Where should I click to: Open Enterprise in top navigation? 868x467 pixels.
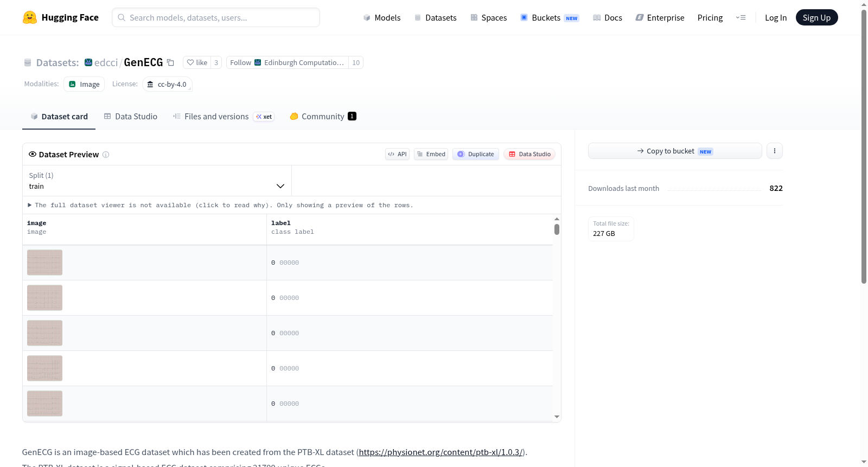660,17
